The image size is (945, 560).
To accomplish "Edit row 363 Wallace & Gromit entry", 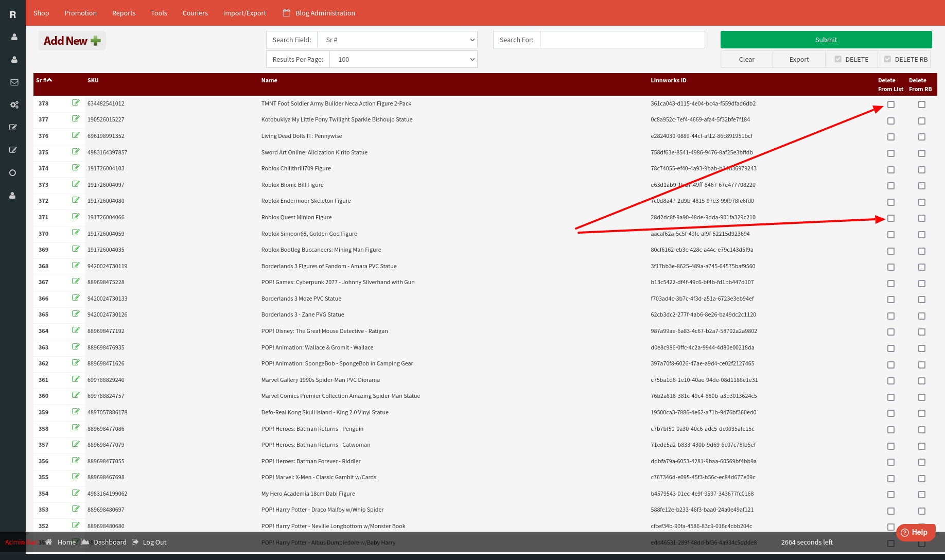I will 76,346.
